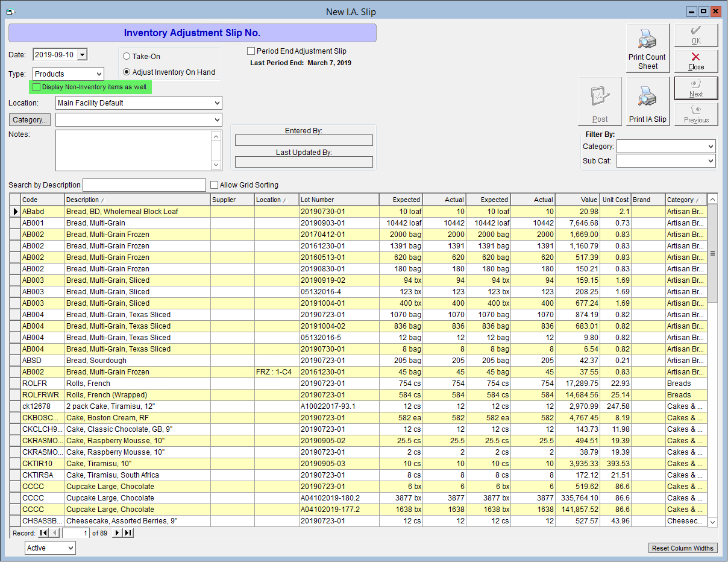This screenshot has height=562, width=728.
Task: Go to previous record in navigator
Action: click(x=55, y=533)
